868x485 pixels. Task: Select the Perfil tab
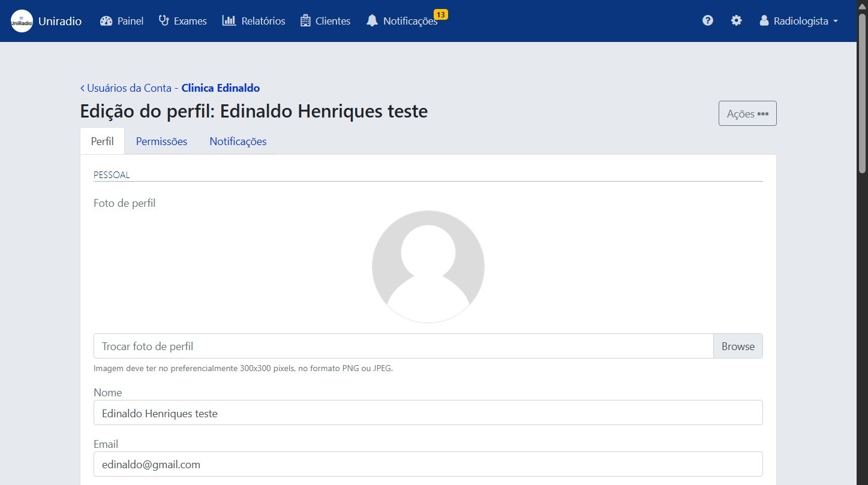click(102, 141)
